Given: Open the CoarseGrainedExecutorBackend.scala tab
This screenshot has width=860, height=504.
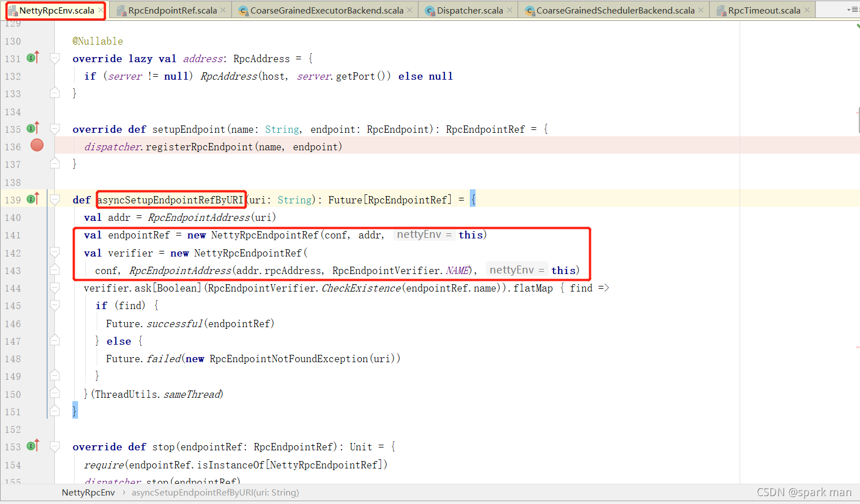Looking at the screenshot, I should [326, 11].
